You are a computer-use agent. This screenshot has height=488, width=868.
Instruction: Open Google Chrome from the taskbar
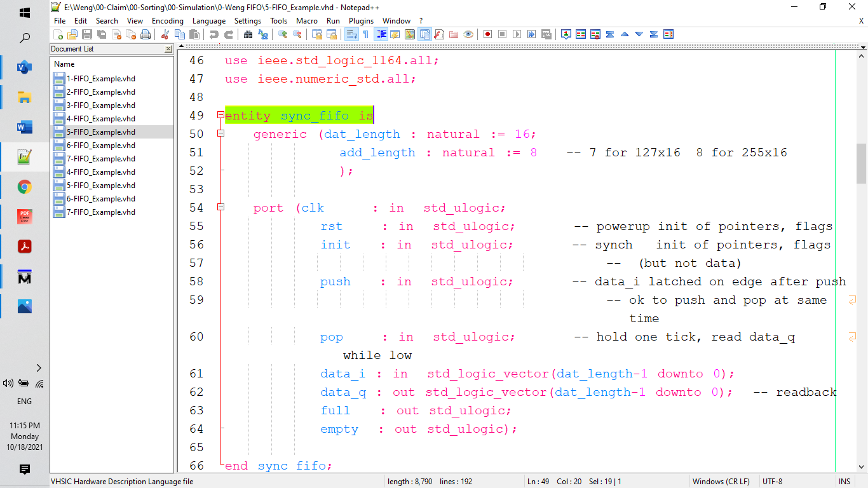(25, 187)
